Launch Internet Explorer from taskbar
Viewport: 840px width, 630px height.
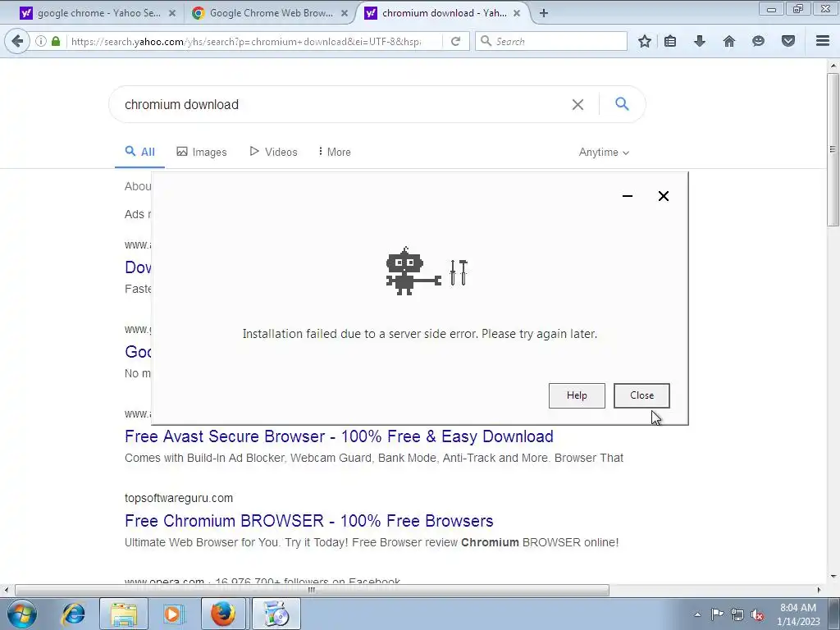[73, 614]
